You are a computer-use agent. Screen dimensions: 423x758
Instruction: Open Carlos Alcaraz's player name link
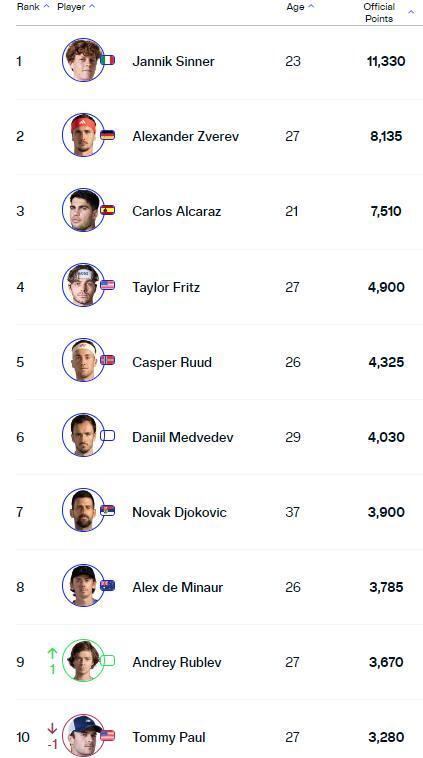176,211
